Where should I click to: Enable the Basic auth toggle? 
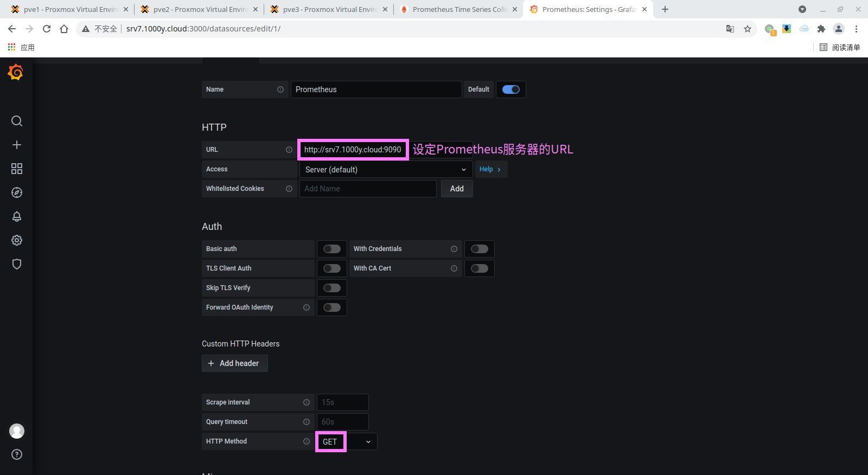[331, 249]
